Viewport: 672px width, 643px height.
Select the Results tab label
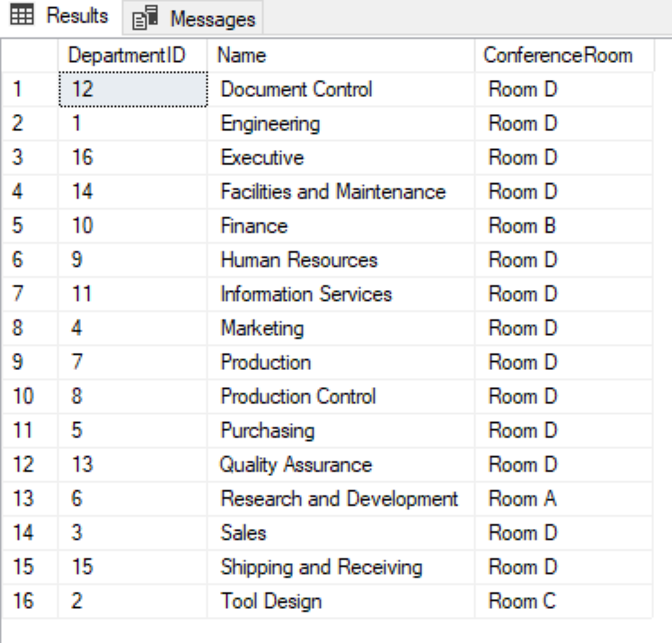[x=77, y=16]
